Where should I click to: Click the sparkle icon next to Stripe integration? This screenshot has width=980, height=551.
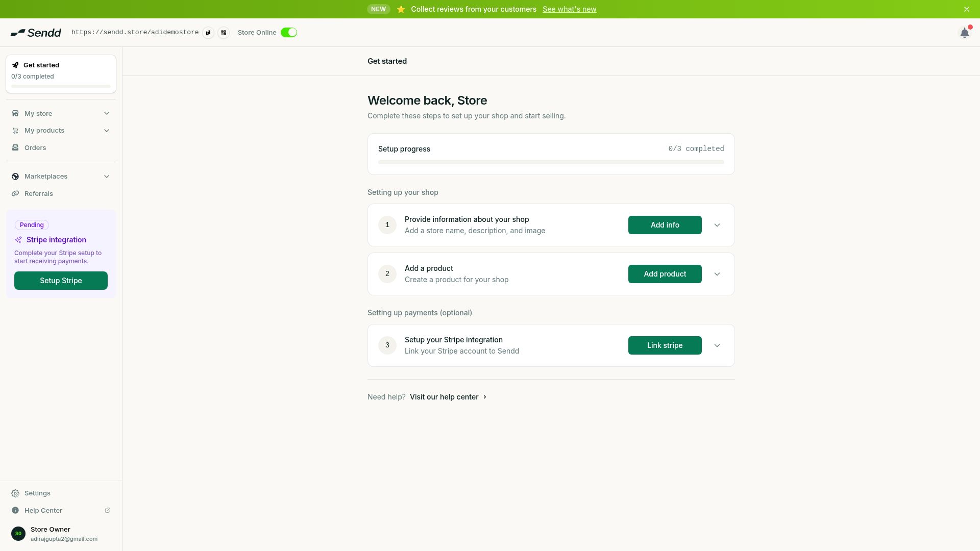click(x=18, y=240)
